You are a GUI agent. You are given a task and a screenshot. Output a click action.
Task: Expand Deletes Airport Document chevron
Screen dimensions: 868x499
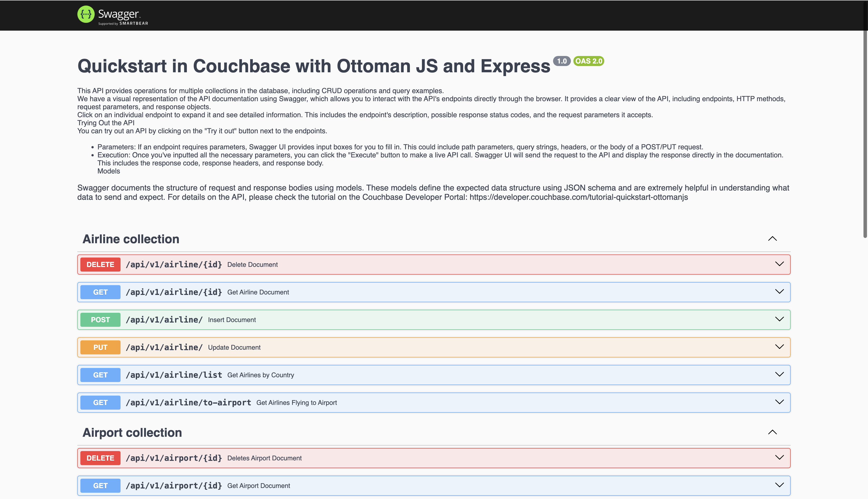pos(779,458)
